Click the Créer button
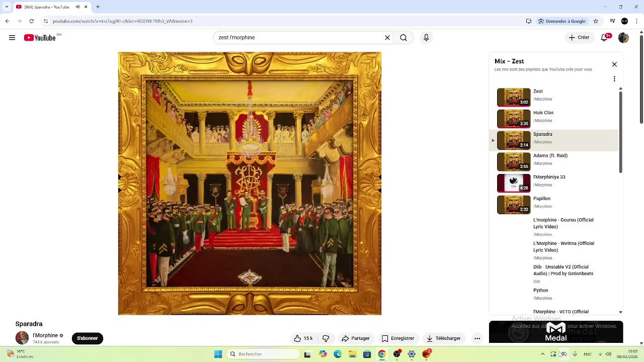This screenshot has width=644, height=362. point(579,38)
